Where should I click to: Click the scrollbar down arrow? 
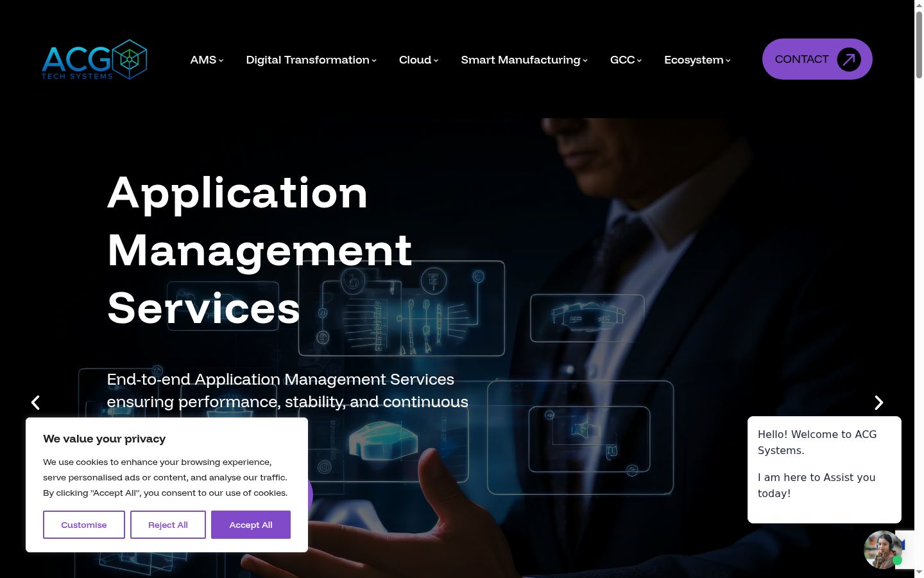click(x=919, y=573)
